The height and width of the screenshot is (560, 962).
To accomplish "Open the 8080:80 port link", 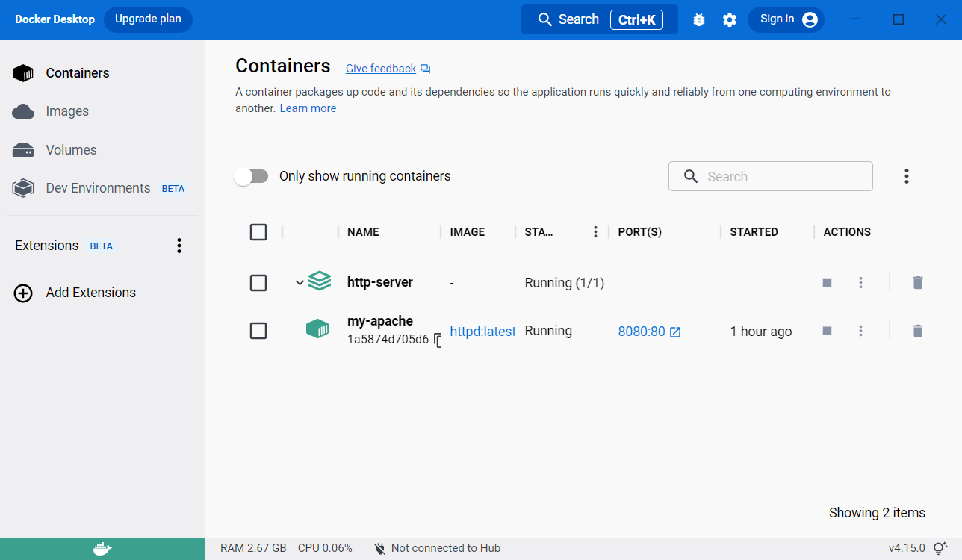I will [x=642, y=332].
